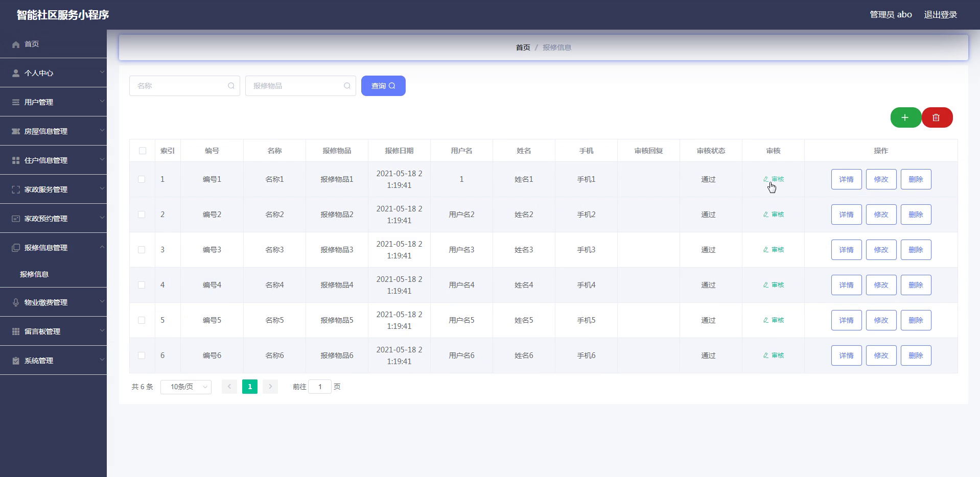Select page 1 in the pagination
The image size is (980, 477).
(250, 387)
